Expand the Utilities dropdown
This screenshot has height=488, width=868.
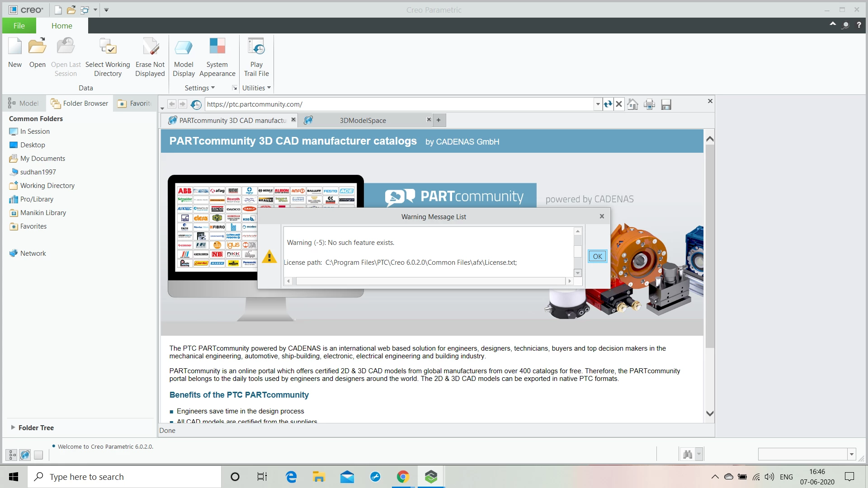click(x=256, y=88)
